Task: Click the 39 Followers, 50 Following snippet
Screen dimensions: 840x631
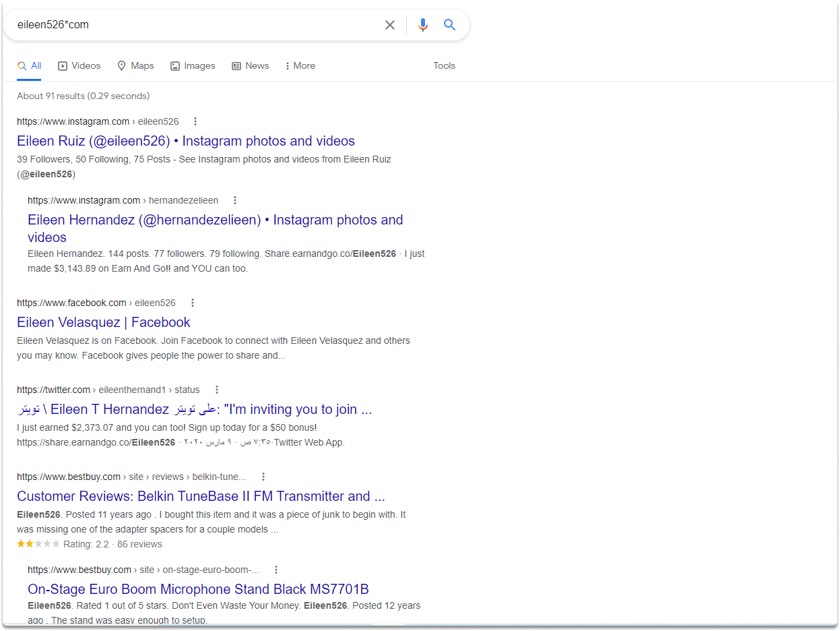Action: coord(204,167)
